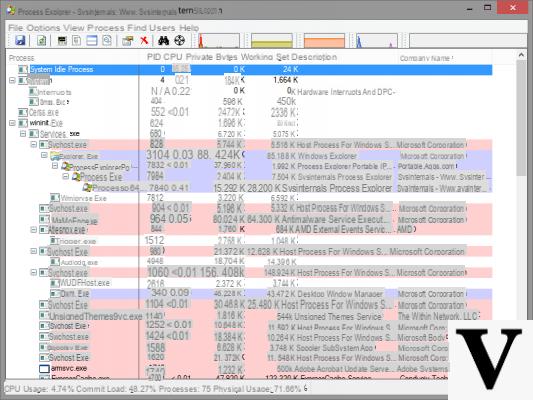Select the spoolsv.exe PID 1588 row
Viewport: 533px width, 400px height.
(x=243, y=348)
